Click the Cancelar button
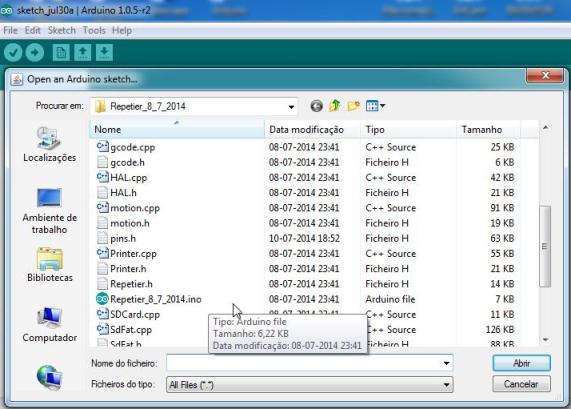571x409 pixels. pos(521,384)
